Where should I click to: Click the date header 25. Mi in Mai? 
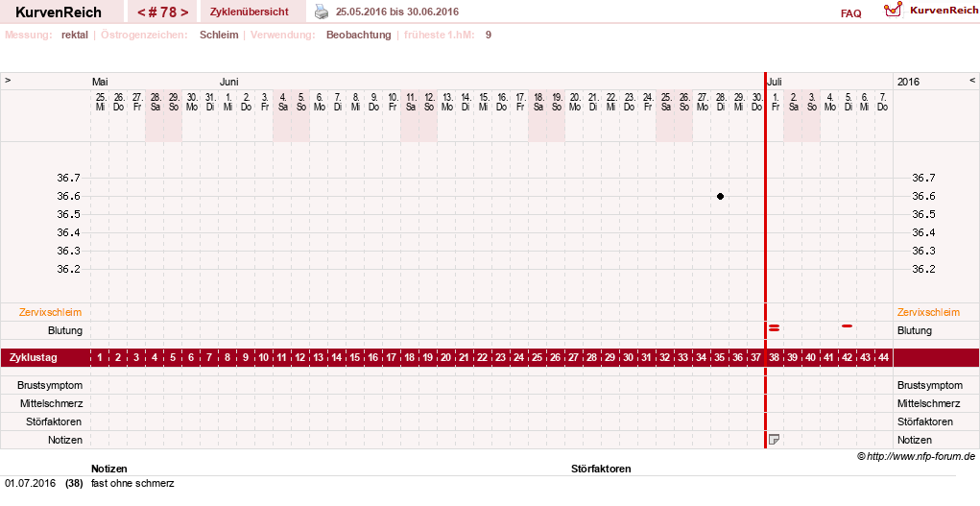pyautogui.click(x=101, y=102)
